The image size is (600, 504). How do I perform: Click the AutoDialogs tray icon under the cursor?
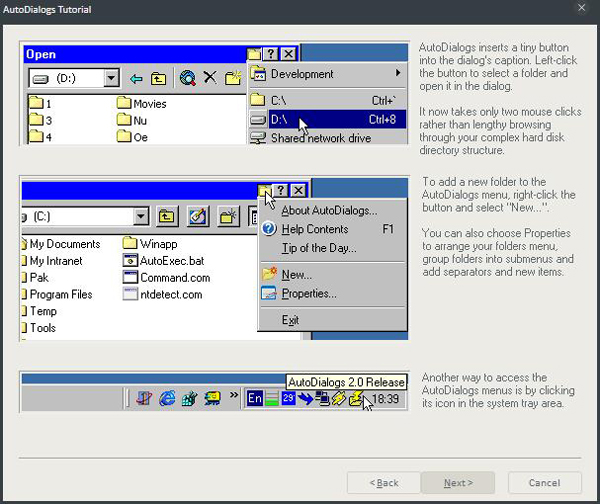point(355,398)
